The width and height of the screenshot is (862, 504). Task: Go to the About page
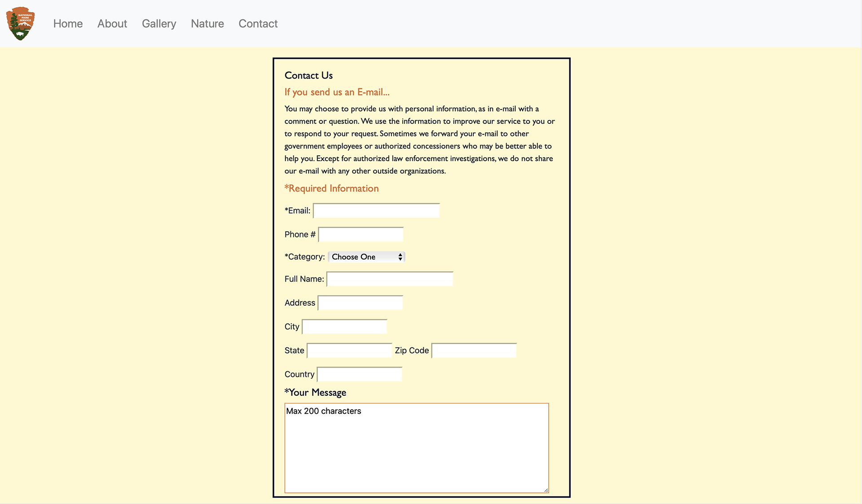[112, 23]
